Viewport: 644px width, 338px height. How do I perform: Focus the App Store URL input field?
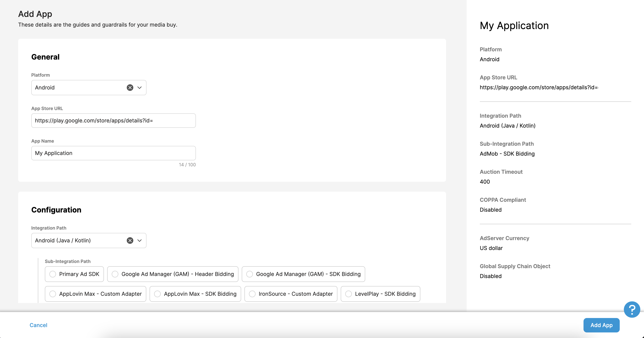[113, 120]
